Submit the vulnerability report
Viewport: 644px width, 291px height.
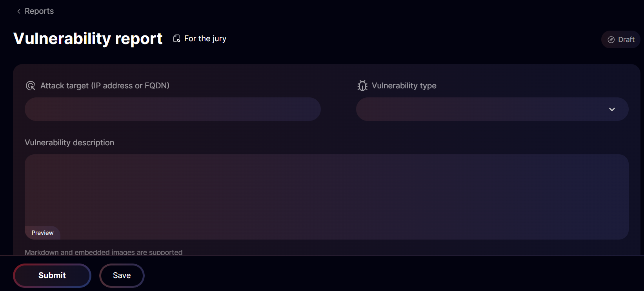[52, 275]
